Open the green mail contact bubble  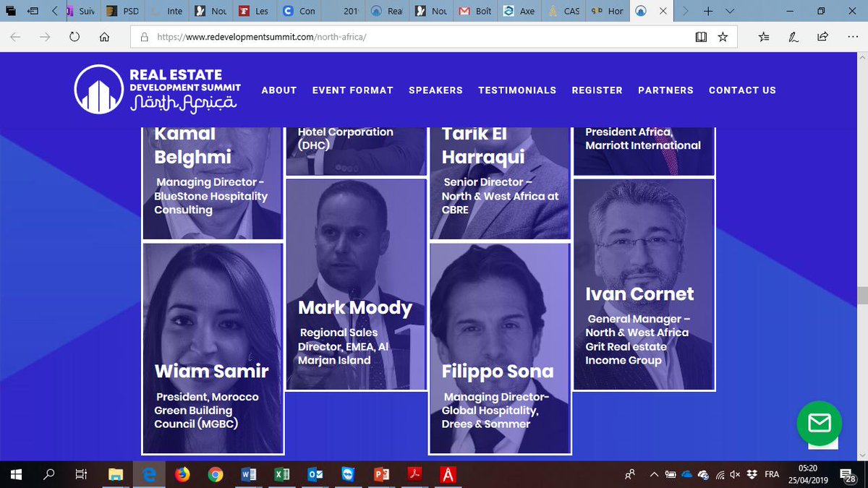coord(819,423)
